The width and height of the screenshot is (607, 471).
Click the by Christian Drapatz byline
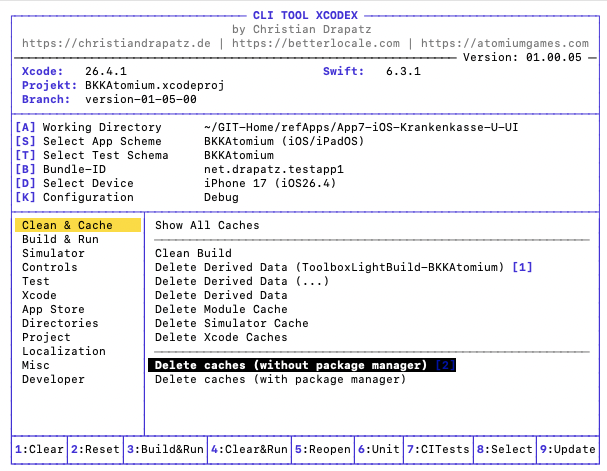tap(302, 29)
